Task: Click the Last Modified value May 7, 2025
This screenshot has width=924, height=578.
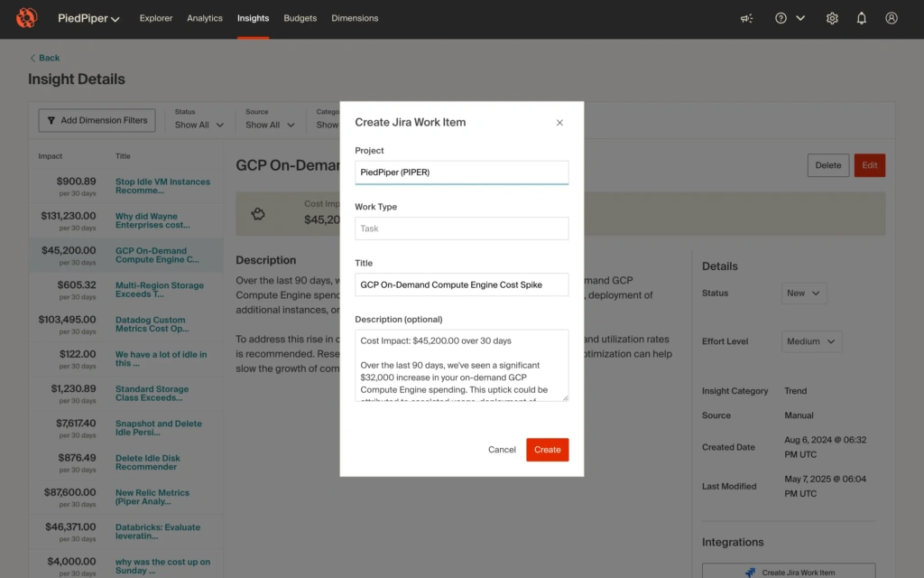Action: click(825, 486)
